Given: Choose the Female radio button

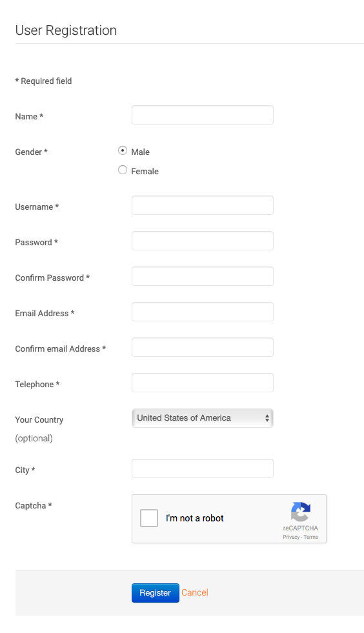Looking at the screenshot, I should pos(123,170).
